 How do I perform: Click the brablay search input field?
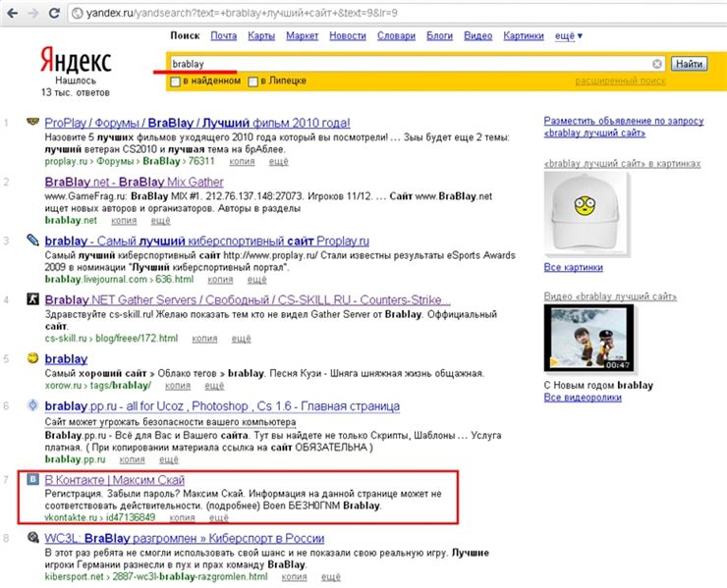408,64
